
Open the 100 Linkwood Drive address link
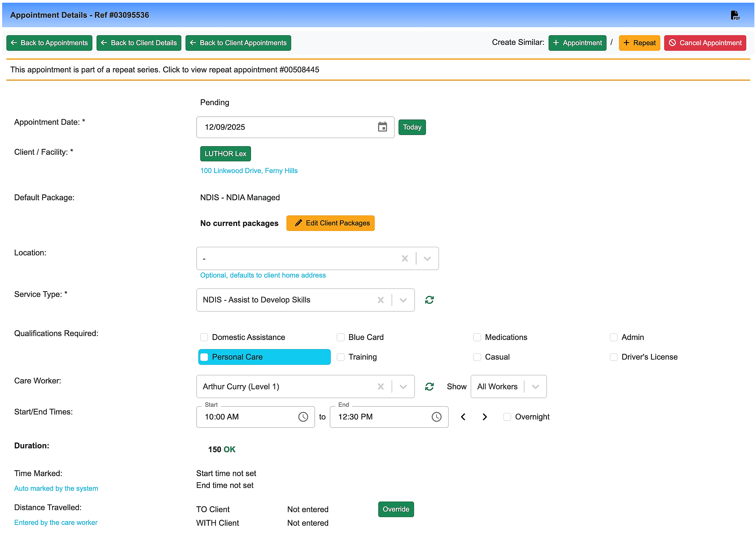[249, 170]
